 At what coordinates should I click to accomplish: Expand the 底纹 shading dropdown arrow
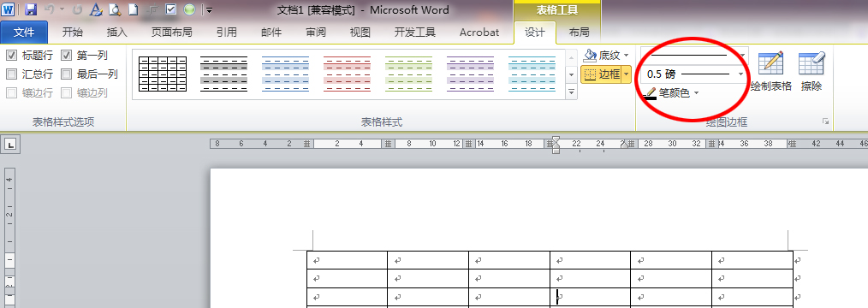click(x=626, y=56)
